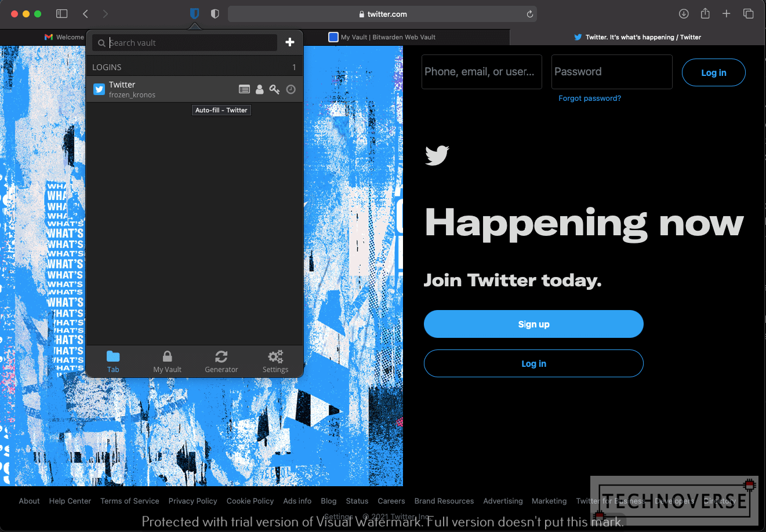
Task: Open the Share button in Safari
Action: coord(705,13)
